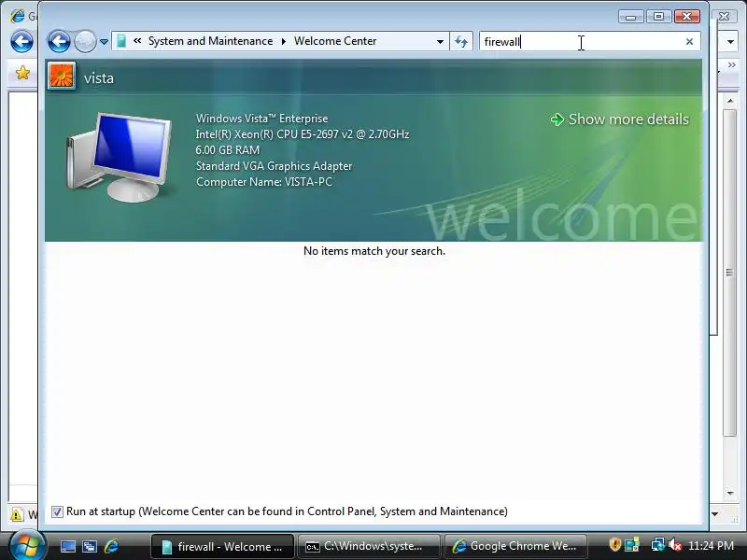The image size is (747, 560).
Task: Close the Welcome Center window
Action: point(687,17)
